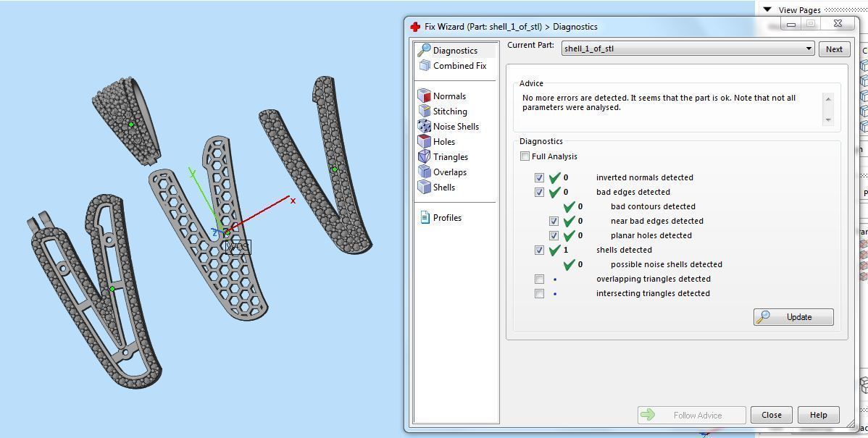
Task: Click the 'bad contours detected' text
Action: [653, 206]
